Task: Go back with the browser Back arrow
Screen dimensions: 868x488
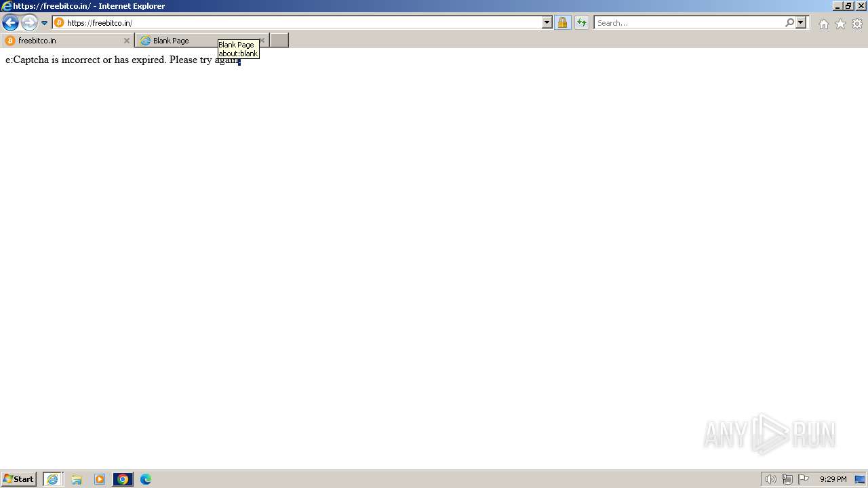Action: 10,23
